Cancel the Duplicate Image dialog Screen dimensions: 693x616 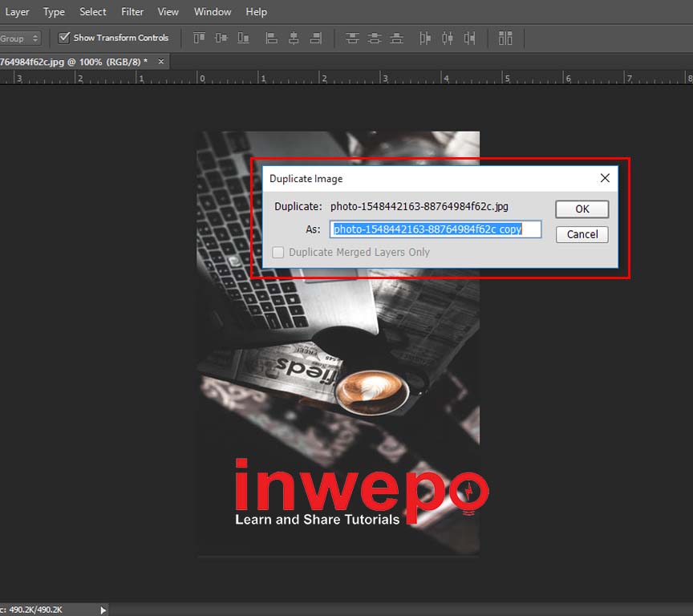582,234
